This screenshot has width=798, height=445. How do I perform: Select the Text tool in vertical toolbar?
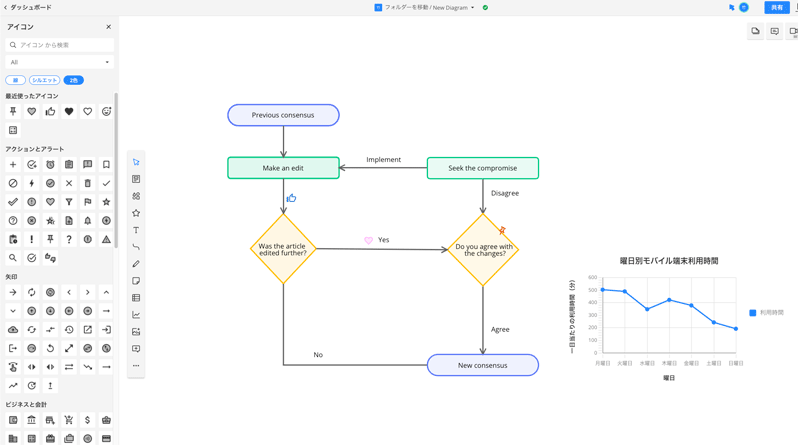point(136,230)
